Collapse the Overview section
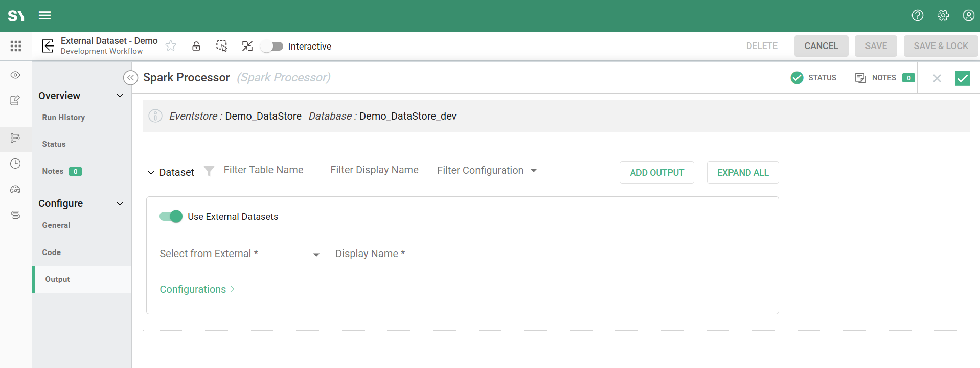Viewport: 980px width, 368px height. click(120, 96)
